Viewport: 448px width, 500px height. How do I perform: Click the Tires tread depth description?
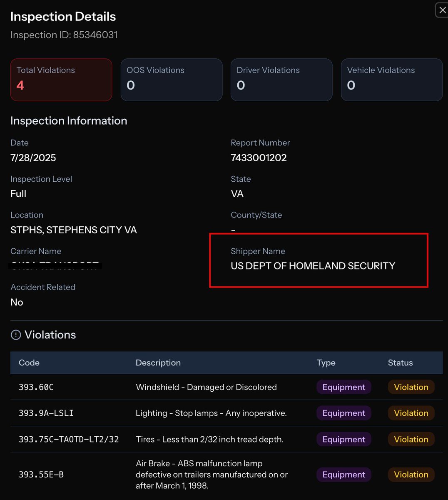[x=209, y=439]
